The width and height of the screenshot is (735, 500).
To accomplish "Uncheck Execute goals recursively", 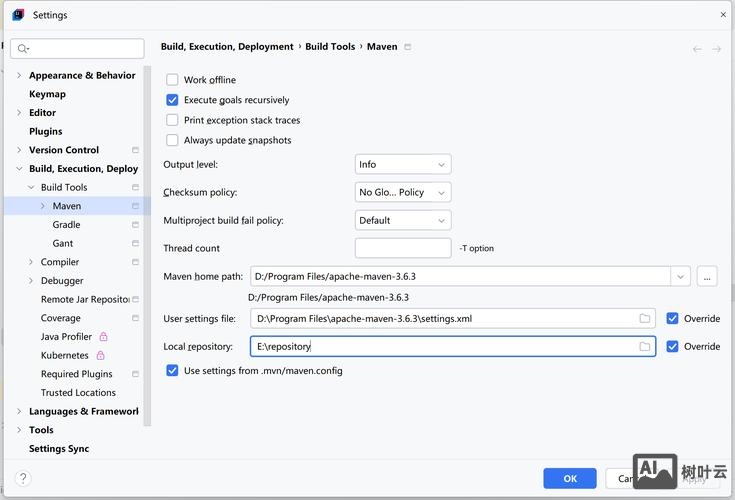I will [x=172, y=100].
